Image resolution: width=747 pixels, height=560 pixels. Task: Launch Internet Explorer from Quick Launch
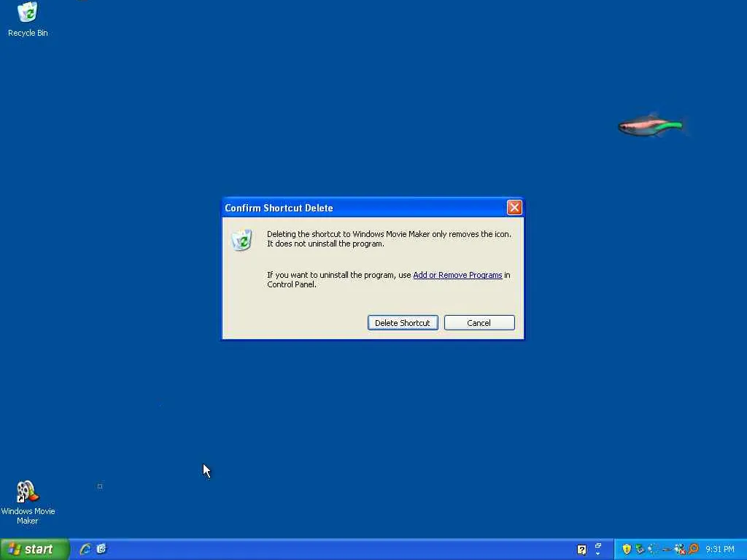[85, 549]
